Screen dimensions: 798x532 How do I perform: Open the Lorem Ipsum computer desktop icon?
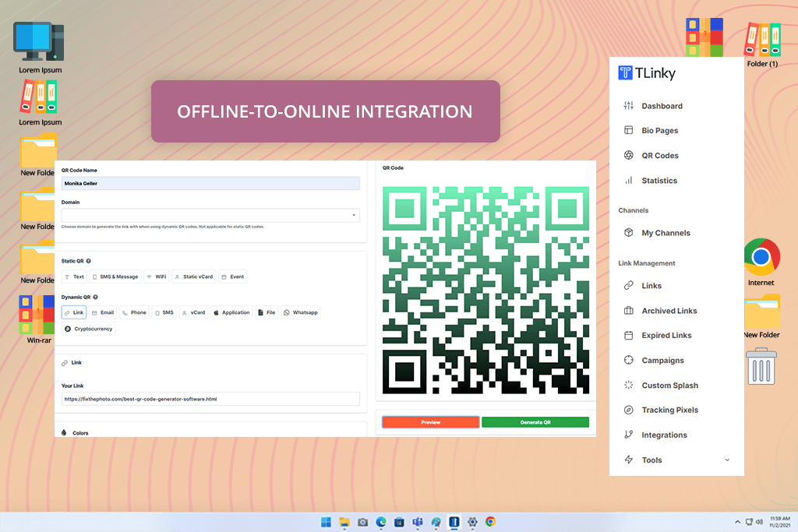[40, 48]
